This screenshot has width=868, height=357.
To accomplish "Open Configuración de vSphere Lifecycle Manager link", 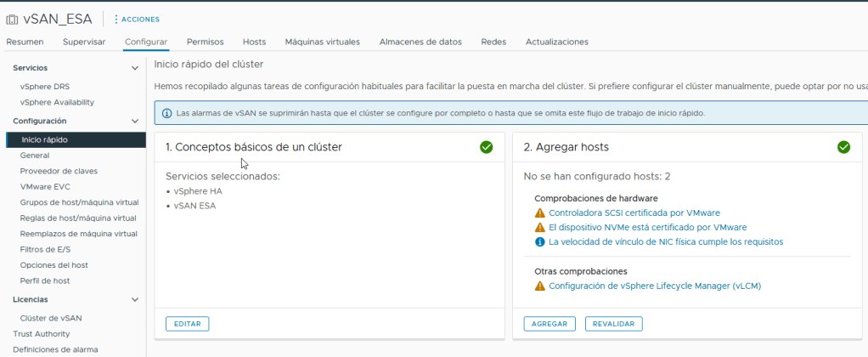I will coord(654,286).
